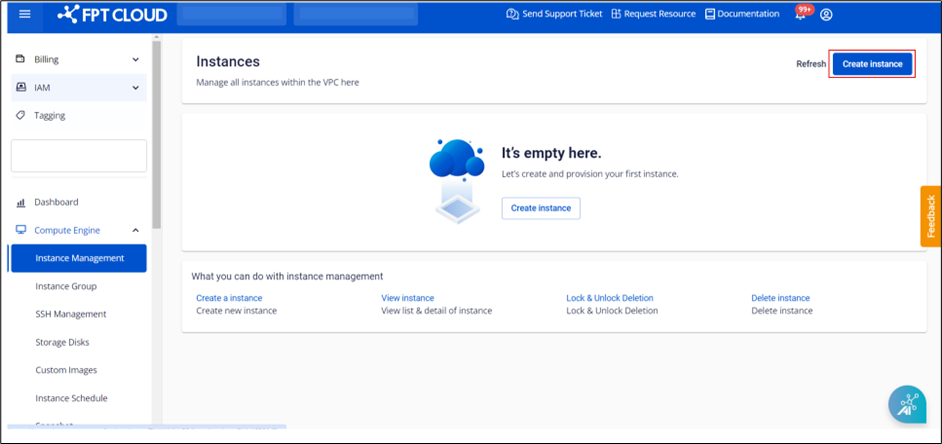Click the Dashboard chart icon
The width and height of the screenshot is (942, 444).
click(x=21, y=202)
